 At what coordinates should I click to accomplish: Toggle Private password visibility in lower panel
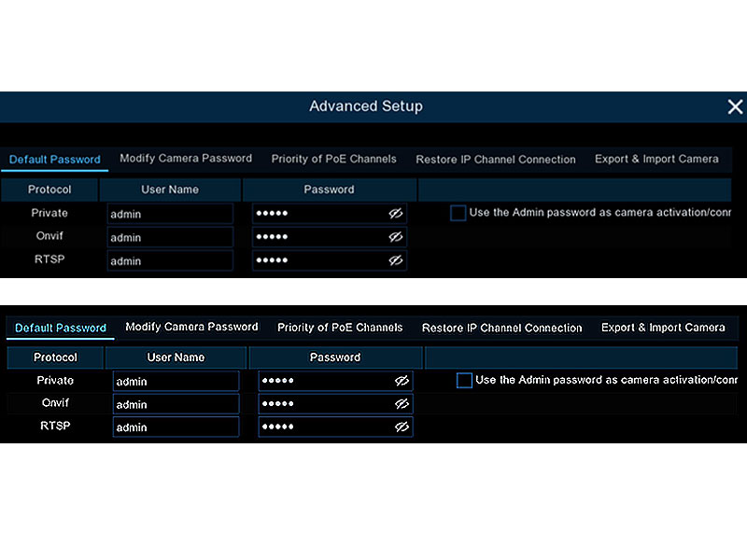(402, 381)
